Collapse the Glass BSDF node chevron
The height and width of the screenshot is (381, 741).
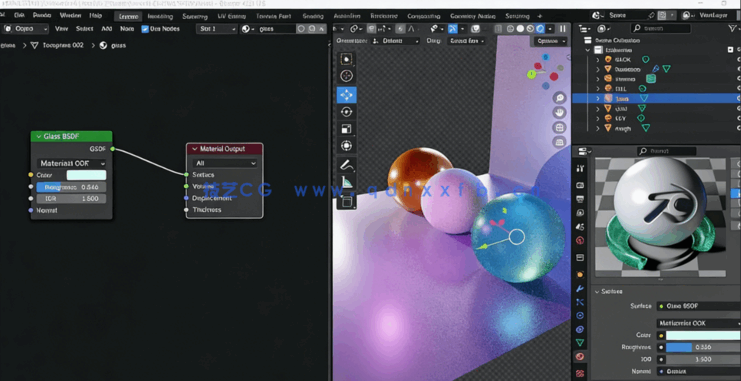coord(39,137)
